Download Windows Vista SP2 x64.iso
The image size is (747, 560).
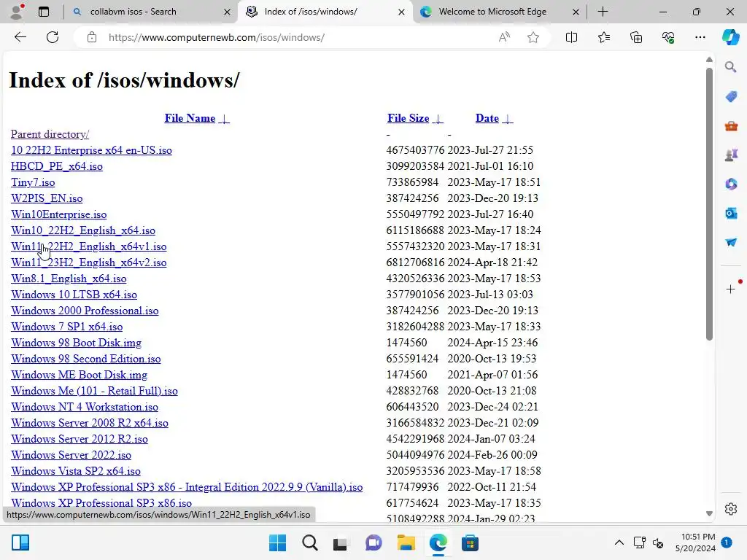click(76, 471)
